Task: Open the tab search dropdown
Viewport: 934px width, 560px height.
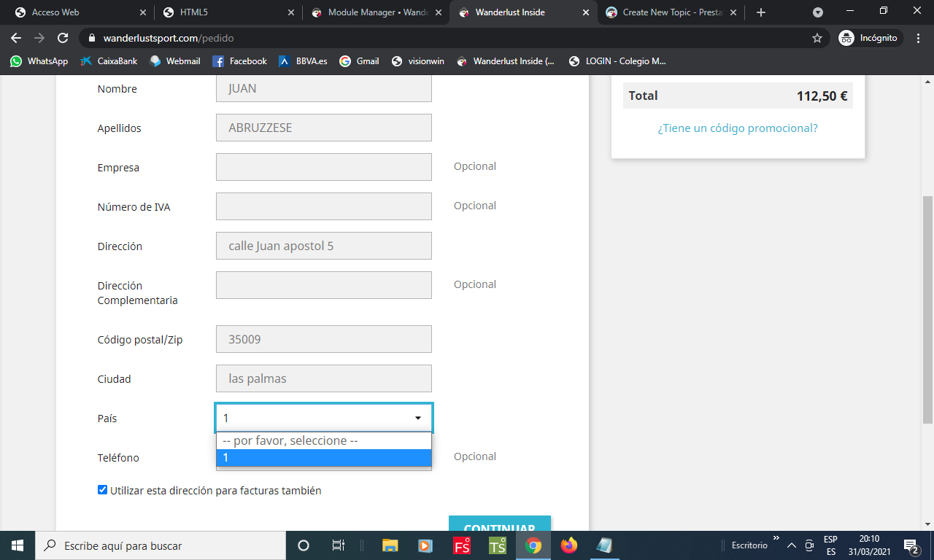Action: [x=818, y=12]
